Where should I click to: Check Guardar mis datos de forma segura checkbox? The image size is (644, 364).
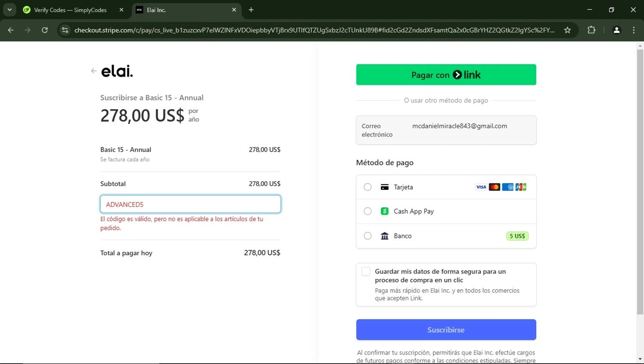(x=366, y=272)
